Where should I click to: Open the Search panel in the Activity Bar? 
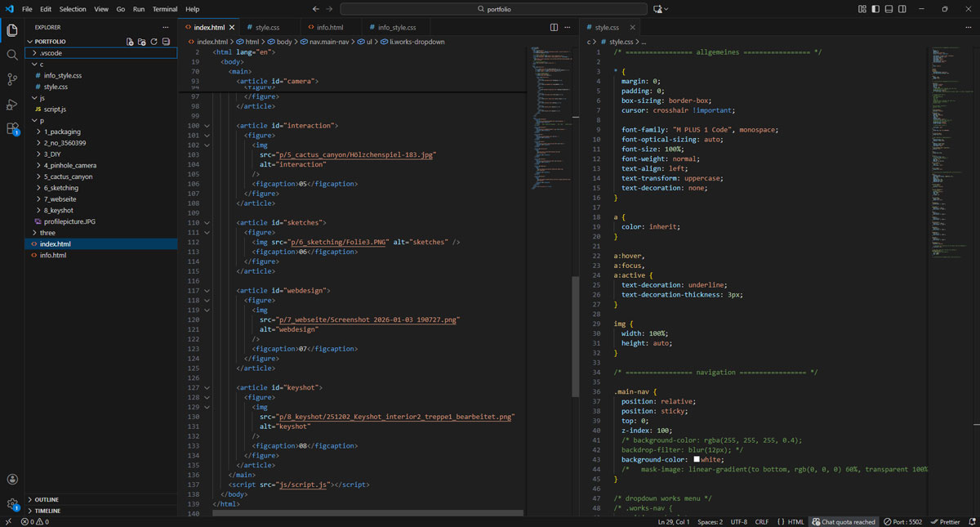point(11,54)
